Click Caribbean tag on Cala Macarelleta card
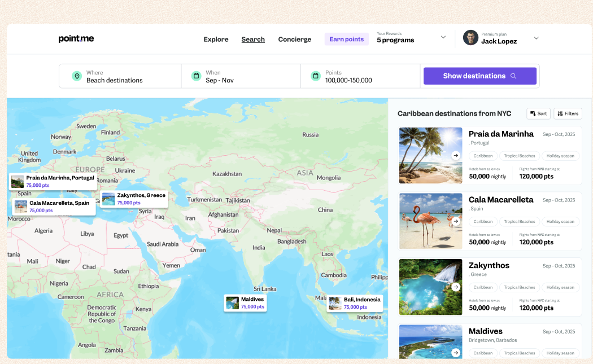This screenshot has height=364, width=593. click(x=483, y=221)
